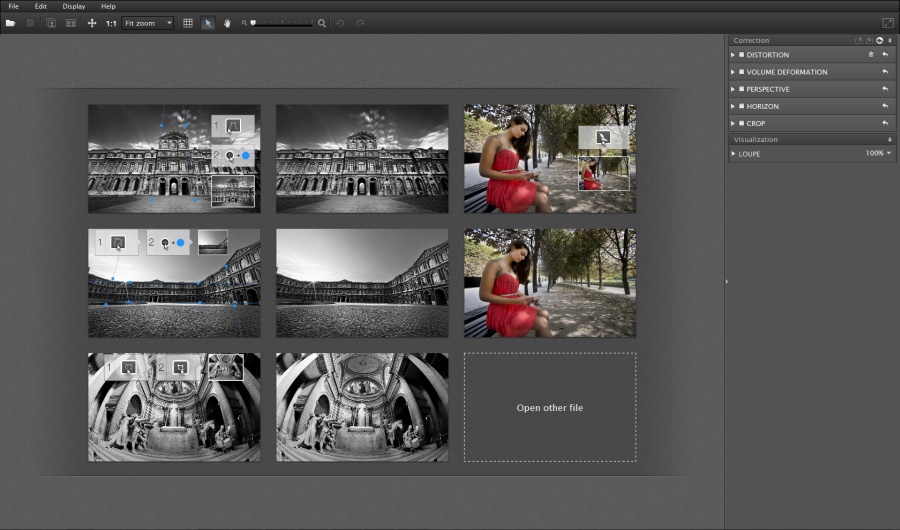Click the import preset icon in Correction header
This screenshot has width=900, height=530.
869,40
